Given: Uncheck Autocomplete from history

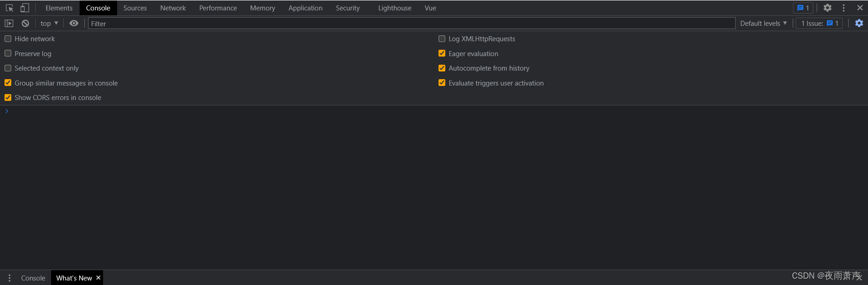Looking at the screenshot, I should (442, 68).
